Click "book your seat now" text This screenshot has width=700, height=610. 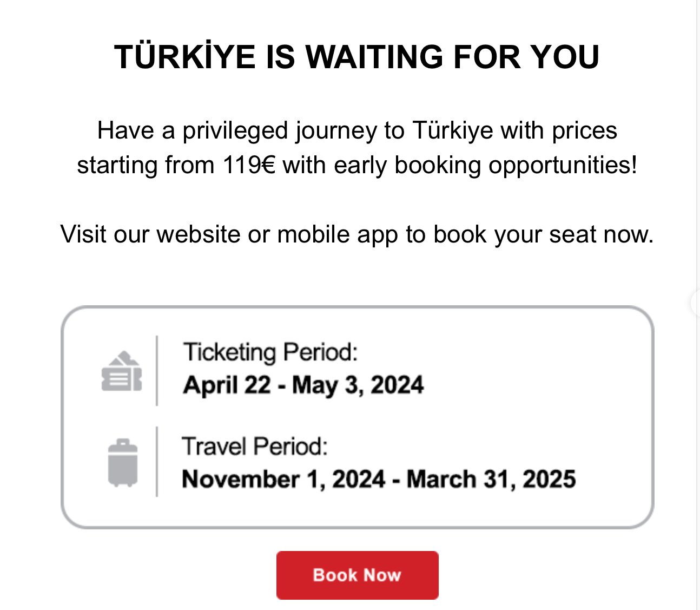click(543, 234)
